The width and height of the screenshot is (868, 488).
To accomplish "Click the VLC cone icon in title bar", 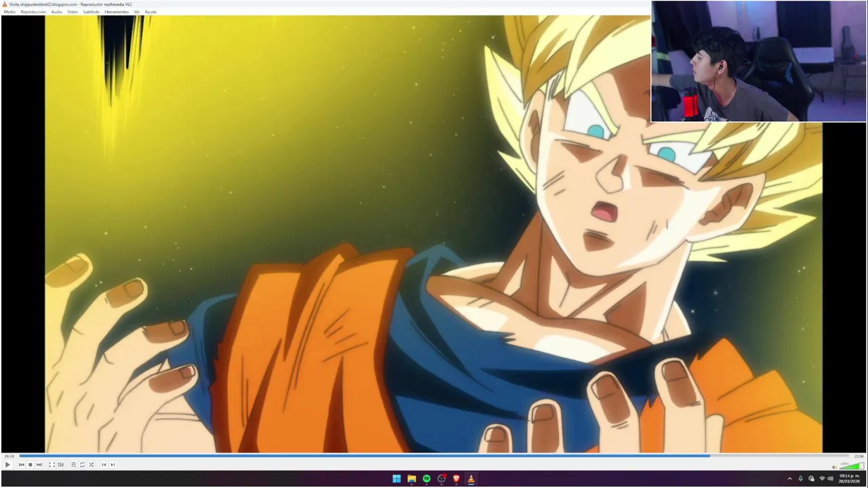I will point(5,4).
